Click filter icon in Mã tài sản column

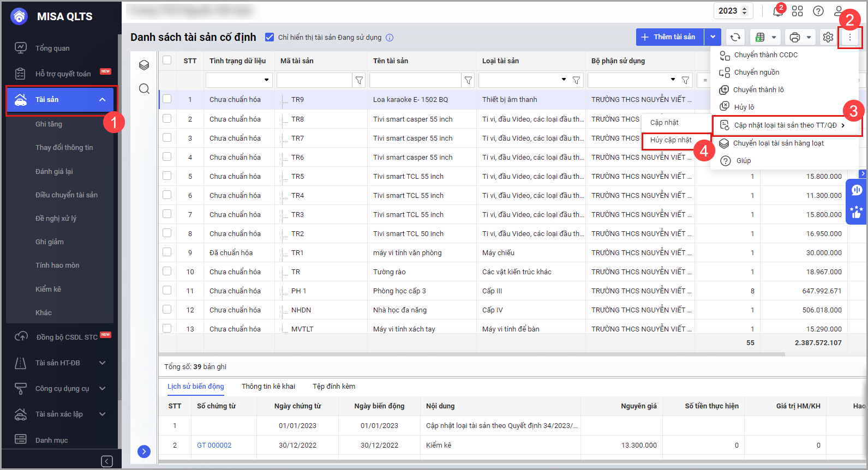[359, 80]
